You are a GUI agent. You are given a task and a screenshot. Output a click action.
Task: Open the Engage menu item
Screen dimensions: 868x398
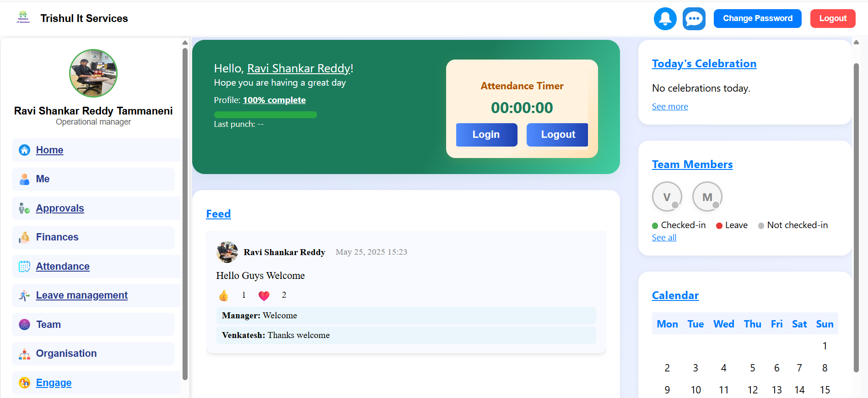[x=97, y=383]
